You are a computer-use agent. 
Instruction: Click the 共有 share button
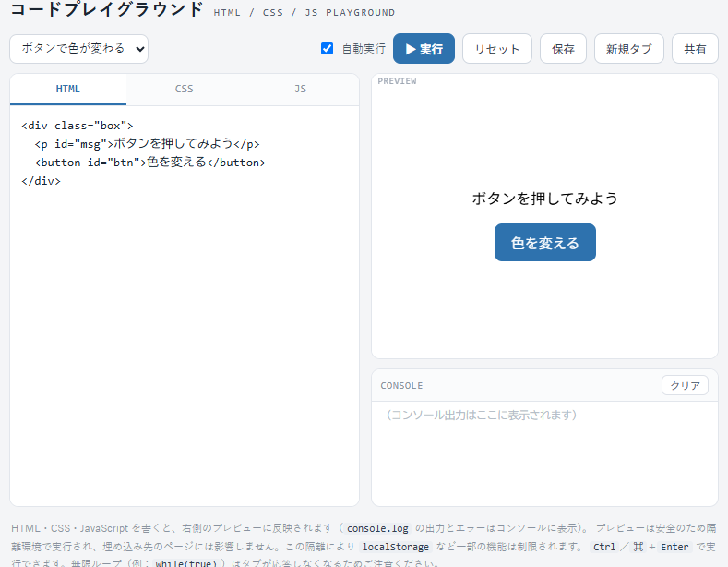click(x=695, y=48)
